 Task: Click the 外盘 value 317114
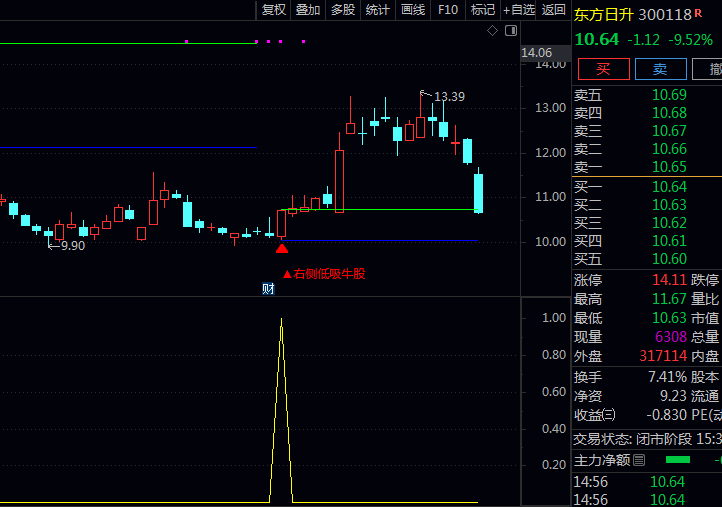point(663,355)
